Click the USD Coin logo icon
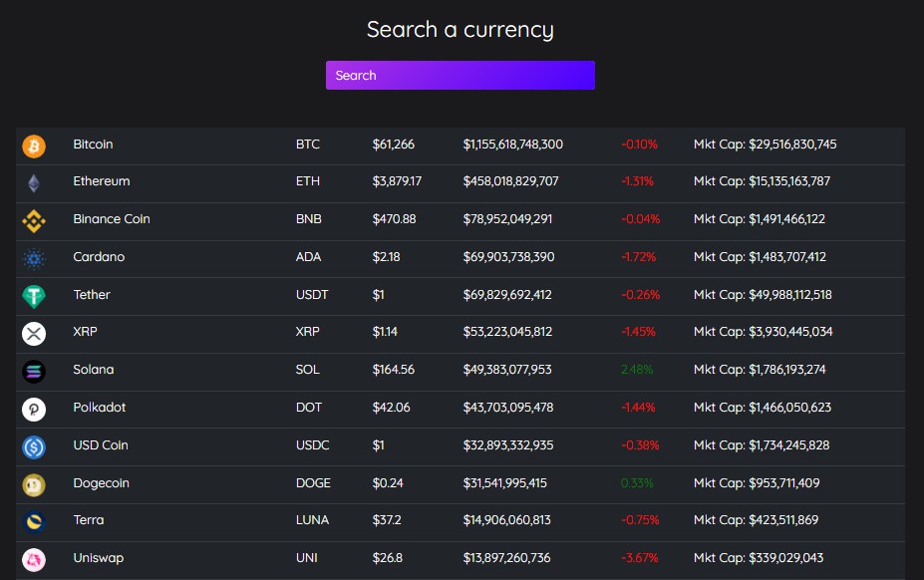 [34, 447]
